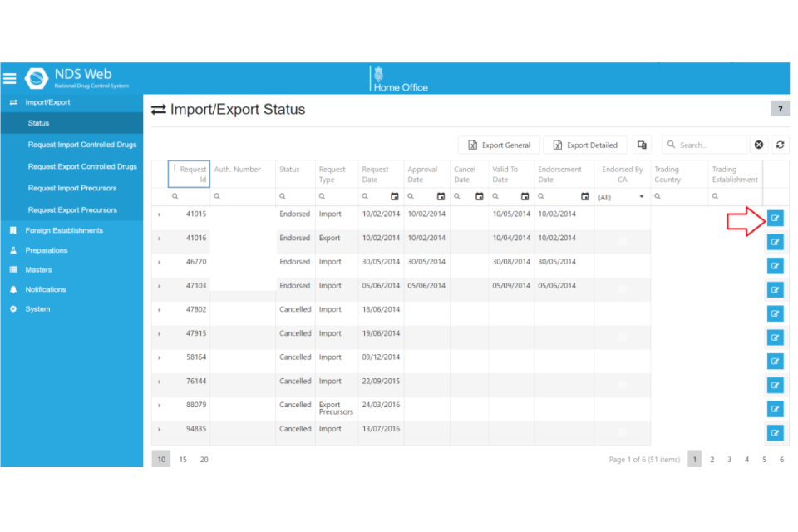Toggle Endorsed By CA checkbox for request 41016
The image size is (798, 532).
[622, 241]
